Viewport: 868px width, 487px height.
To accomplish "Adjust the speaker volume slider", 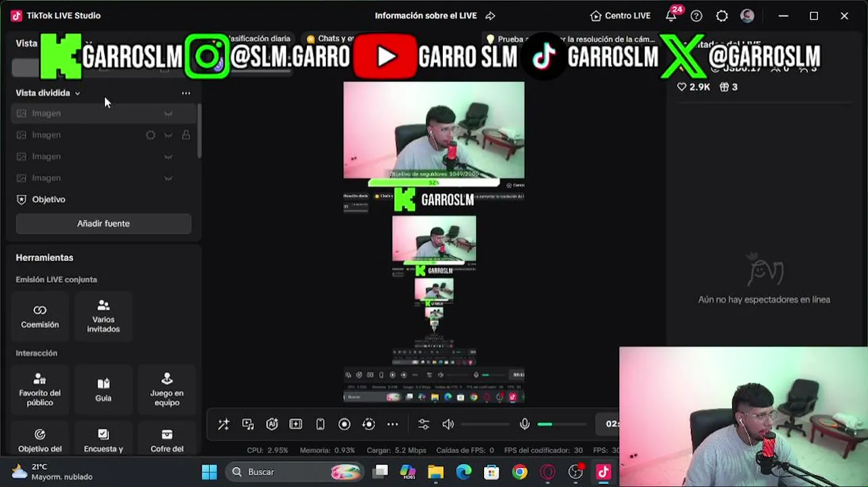I will (x=485, y=424).
